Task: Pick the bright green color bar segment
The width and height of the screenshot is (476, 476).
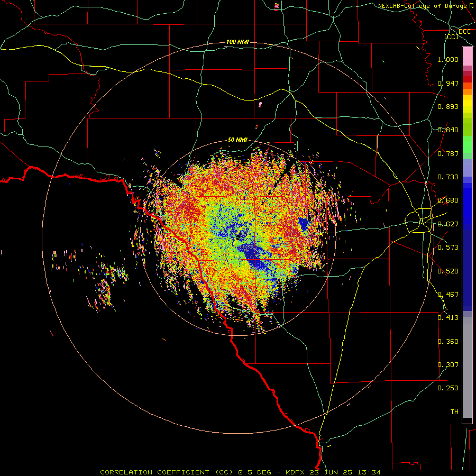Action: (467, 144)
